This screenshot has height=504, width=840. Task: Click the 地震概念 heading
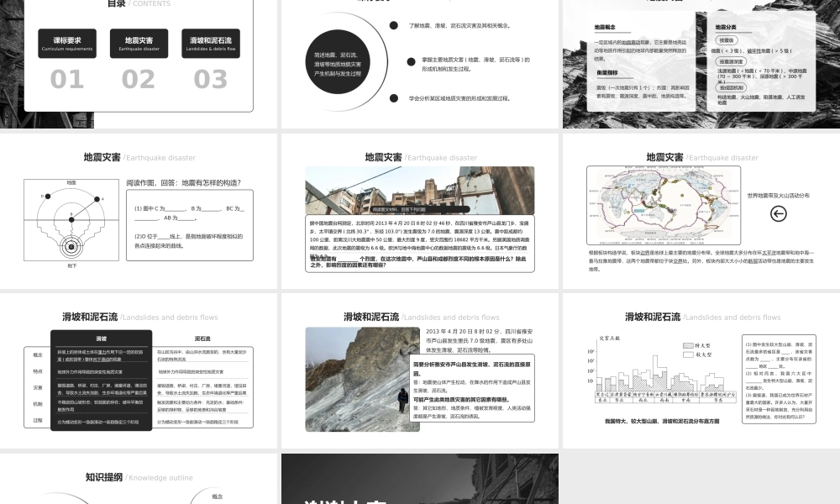(605, 27)
